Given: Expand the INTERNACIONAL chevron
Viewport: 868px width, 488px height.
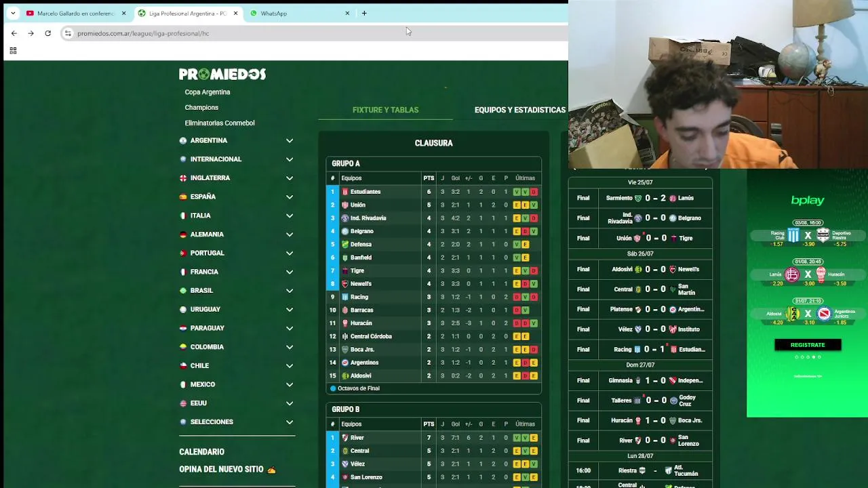Looking at the screenshot, I should [x=290, y=159].
